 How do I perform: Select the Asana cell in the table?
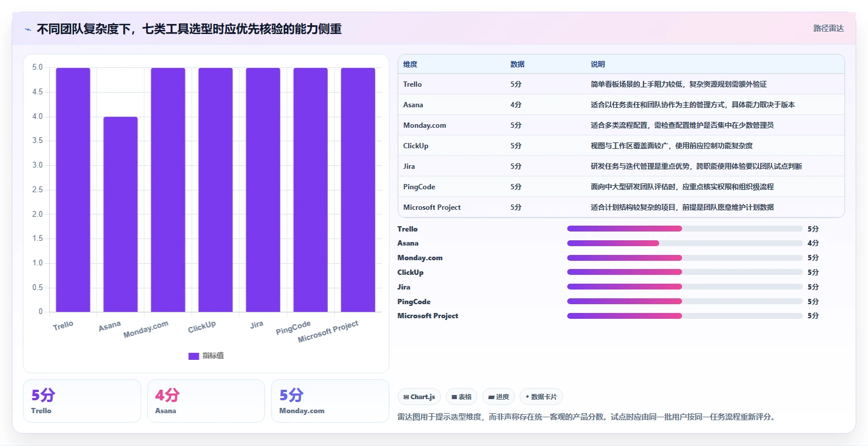[x=413, y=105]
